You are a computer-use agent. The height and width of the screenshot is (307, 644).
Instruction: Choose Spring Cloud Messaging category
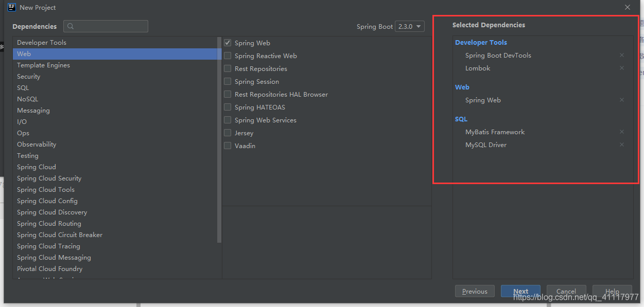pos(115,257)
